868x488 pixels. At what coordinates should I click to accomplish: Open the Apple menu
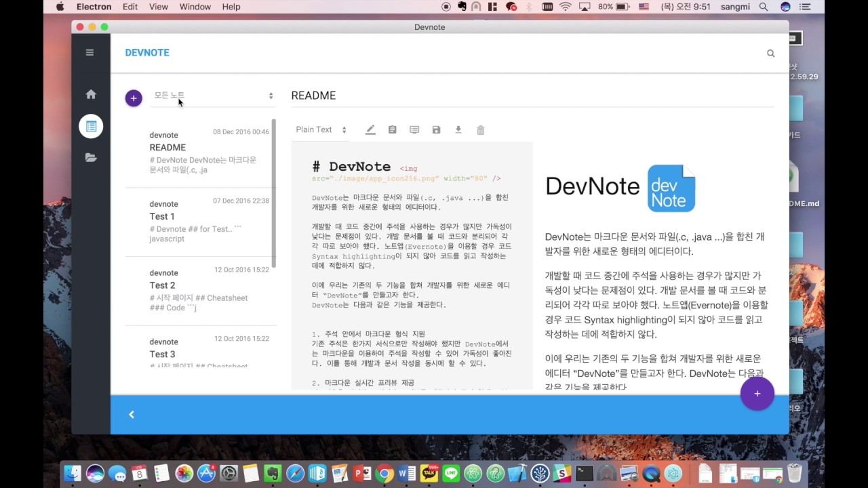click(60, 7)
